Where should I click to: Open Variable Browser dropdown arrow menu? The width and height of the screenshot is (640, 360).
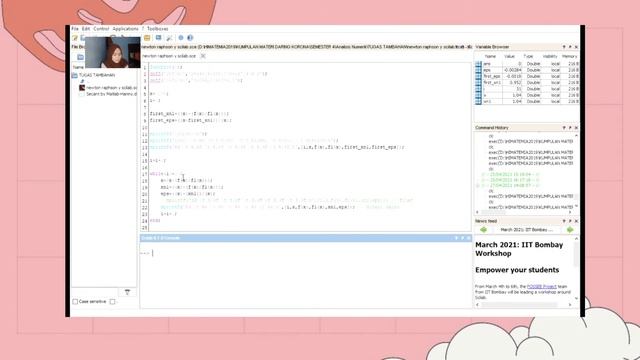[x=564, y=47]
